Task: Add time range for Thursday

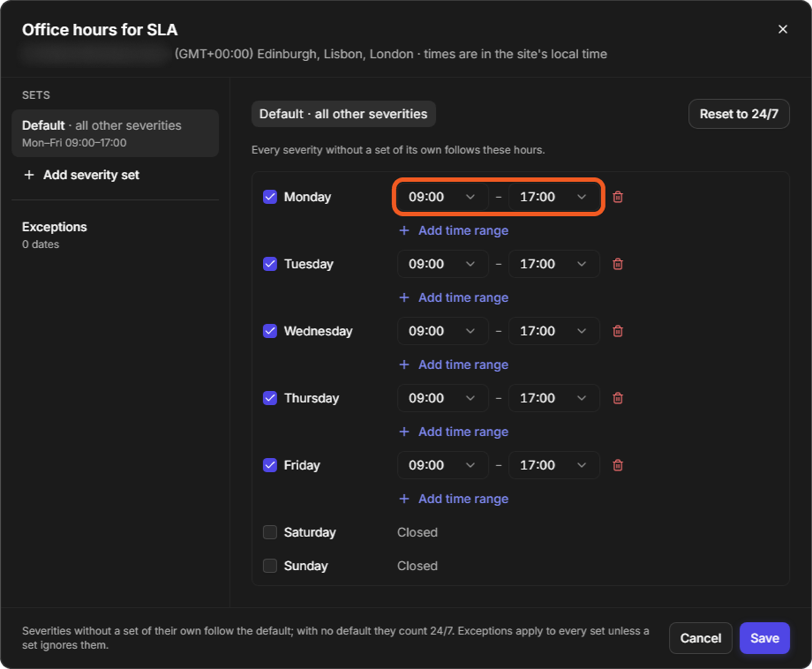Action: 454,432
